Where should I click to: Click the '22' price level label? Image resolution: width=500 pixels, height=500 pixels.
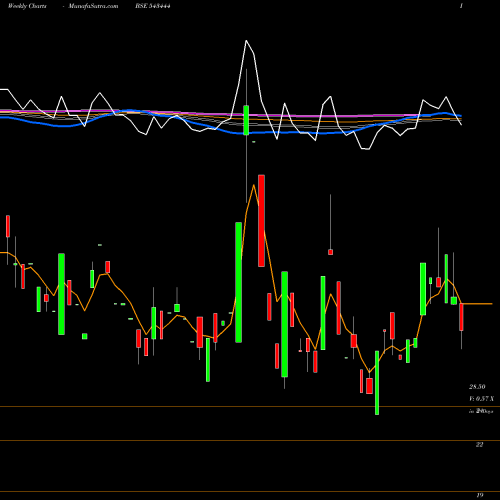[x=479, y=445]
